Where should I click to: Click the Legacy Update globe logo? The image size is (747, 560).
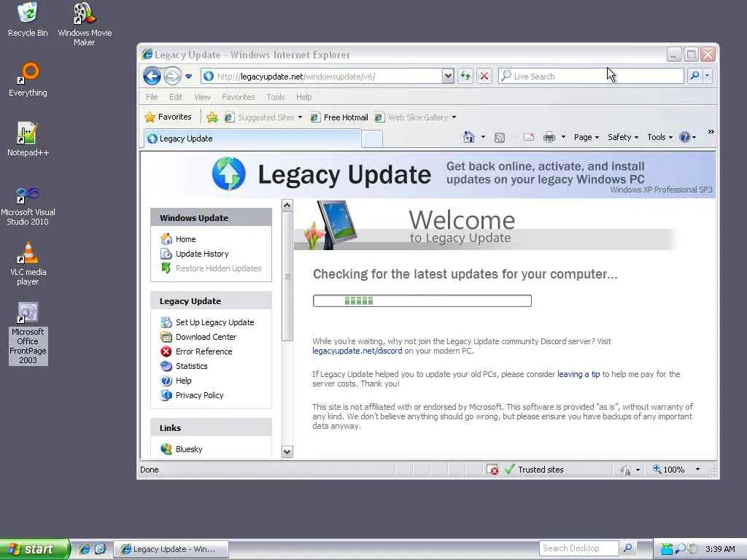click(228, 174)
